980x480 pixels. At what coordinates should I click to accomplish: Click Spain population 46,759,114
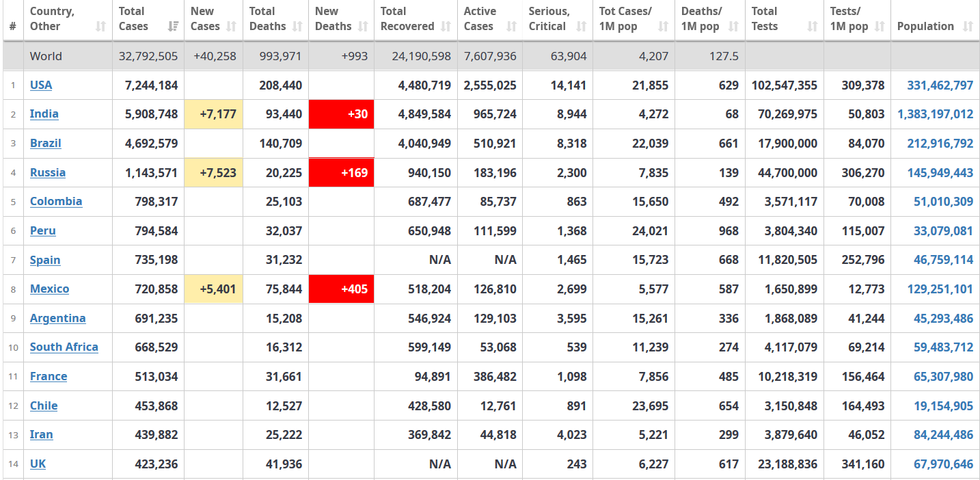point(944,260)
